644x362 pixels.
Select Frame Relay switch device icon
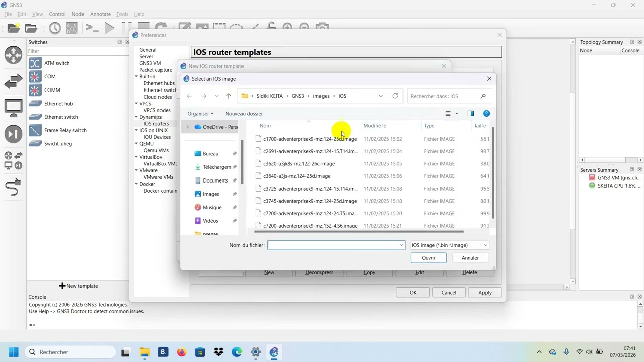[35, 130]
